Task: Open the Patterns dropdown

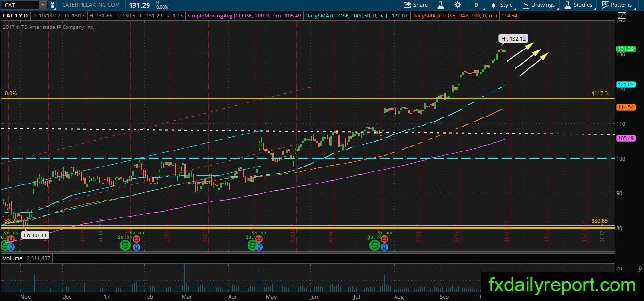Action: coord(617,5)
